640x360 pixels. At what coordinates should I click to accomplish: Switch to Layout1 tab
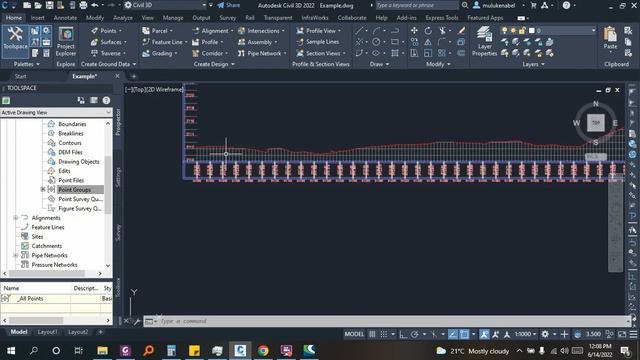[47, 332]
